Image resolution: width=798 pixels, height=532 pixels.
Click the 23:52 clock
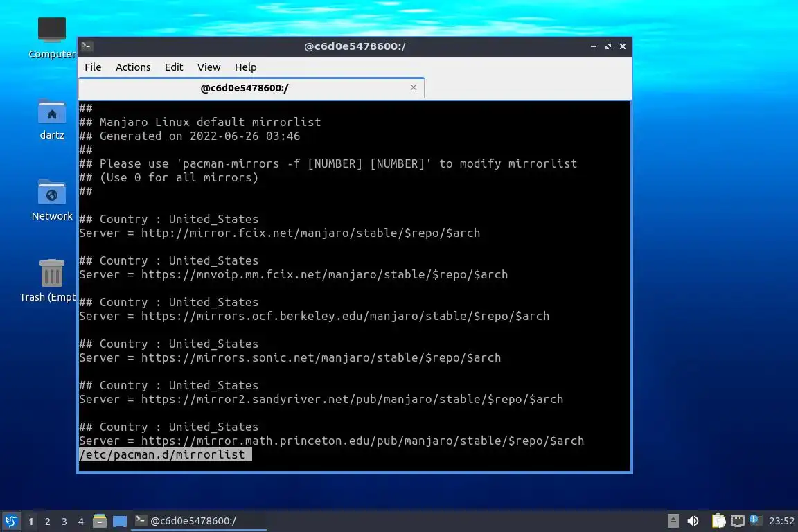point(781,521)
